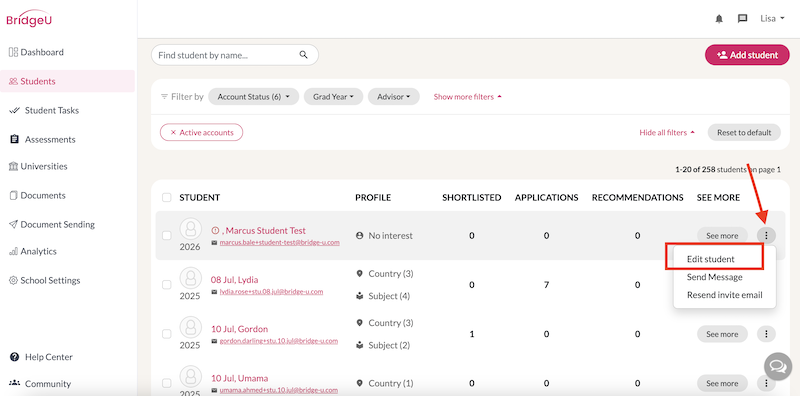Screen dimensions: 800x396
Task: Click the STUDENT column header
Action: click(x=199, y=197)
